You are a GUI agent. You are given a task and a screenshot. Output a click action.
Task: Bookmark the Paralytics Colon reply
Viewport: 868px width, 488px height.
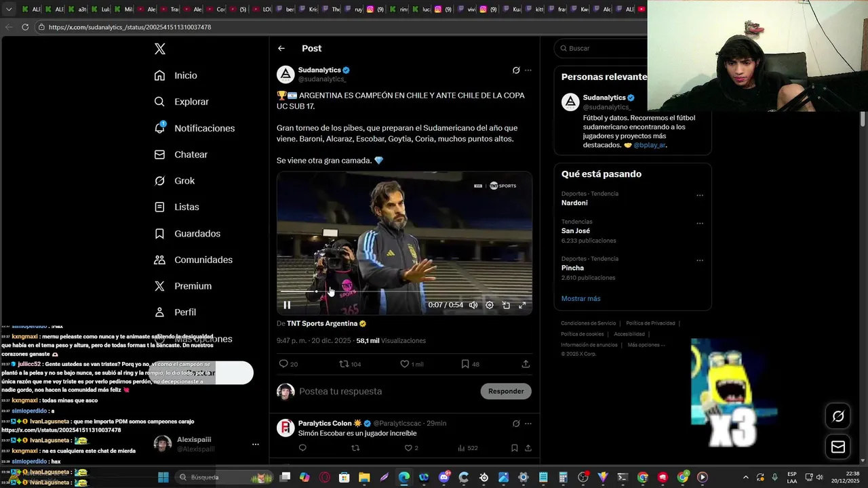(x=515, y=448)
